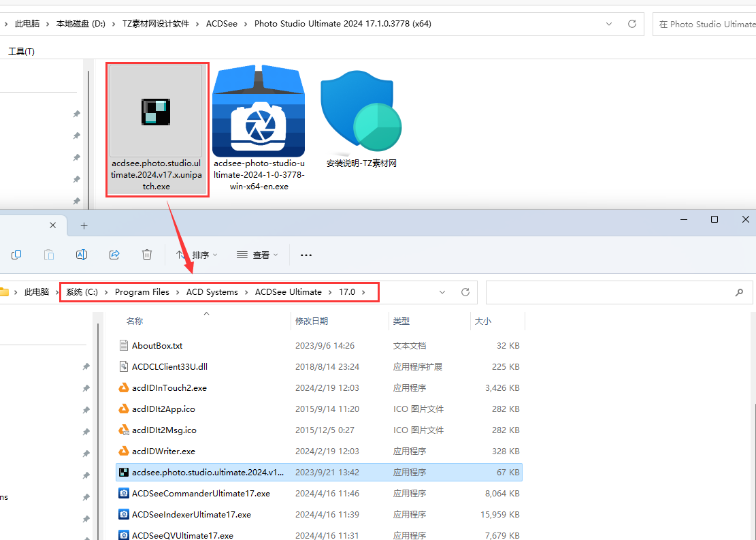The image size is (756, 540).
Task: Open the 排序 sort dropdown
Action: (x=196, y=255)
